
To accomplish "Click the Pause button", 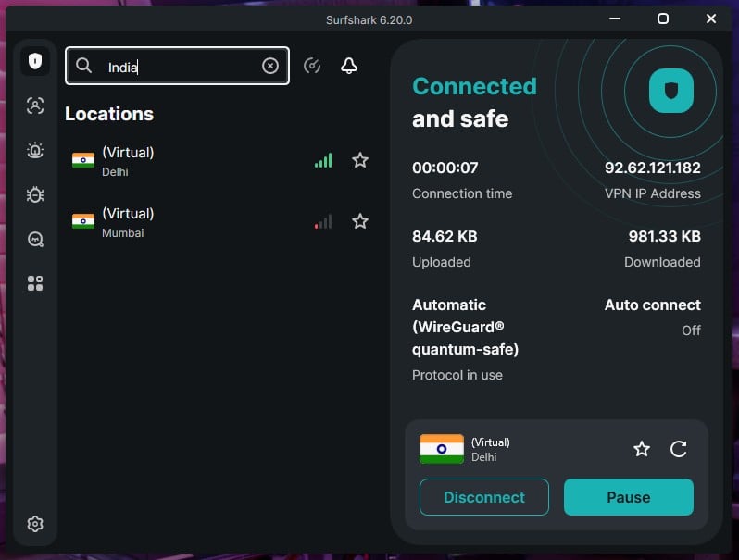I will [x=628, y=497].
